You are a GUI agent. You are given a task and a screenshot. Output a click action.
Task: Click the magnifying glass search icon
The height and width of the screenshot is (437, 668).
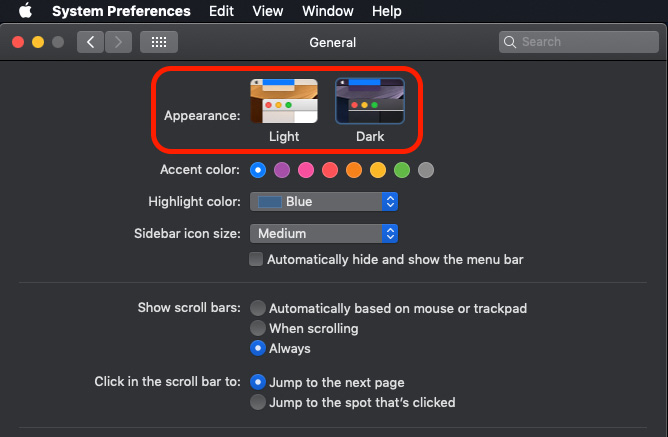(x=510, y=42)
